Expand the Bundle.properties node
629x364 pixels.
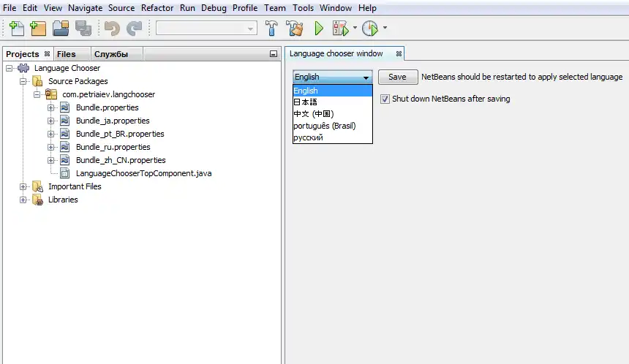[x=50, y=107]
